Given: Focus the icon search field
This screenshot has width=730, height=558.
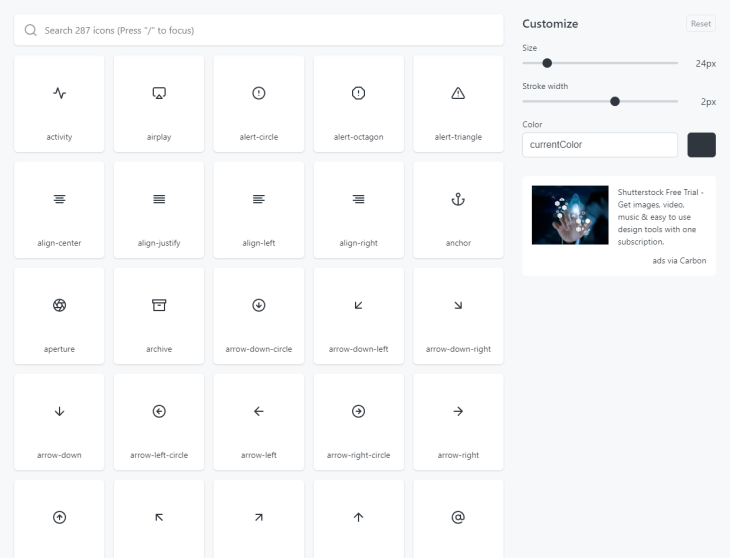Looking at the screenshot, I should coord(259,30).
